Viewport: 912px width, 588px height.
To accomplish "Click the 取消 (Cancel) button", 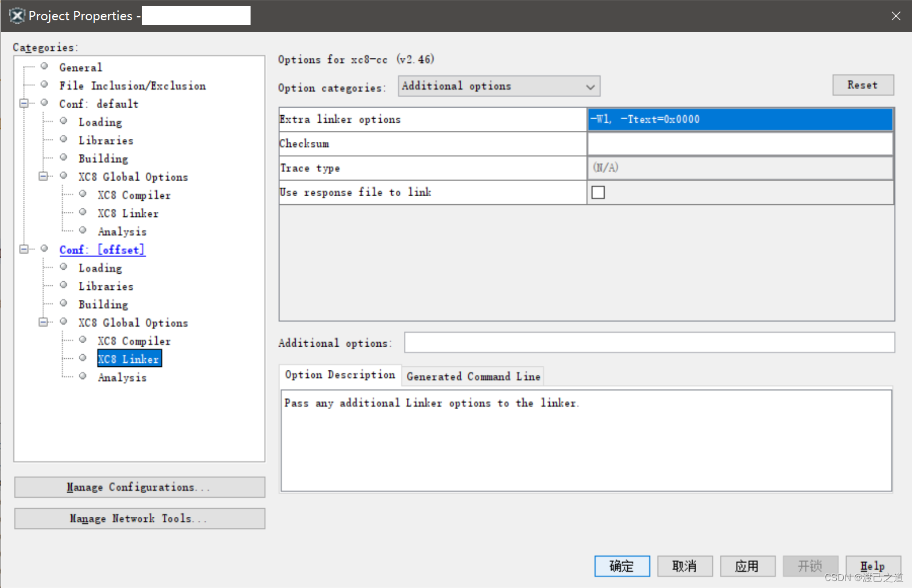I will pos(685,566).
